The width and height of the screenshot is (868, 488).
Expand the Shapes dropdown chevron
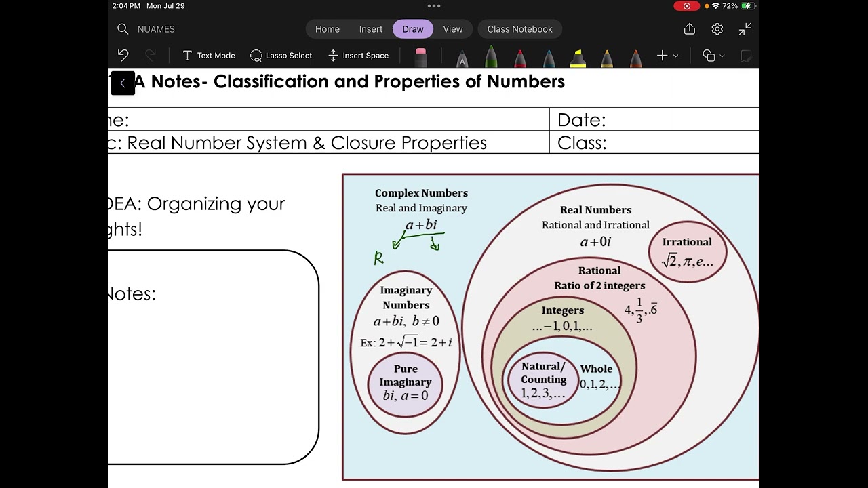point(722,56)
